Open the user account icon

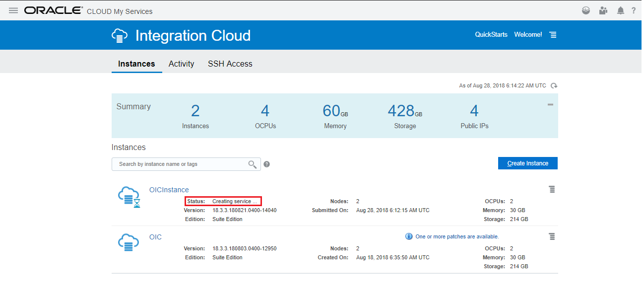(x=603, y=10)
